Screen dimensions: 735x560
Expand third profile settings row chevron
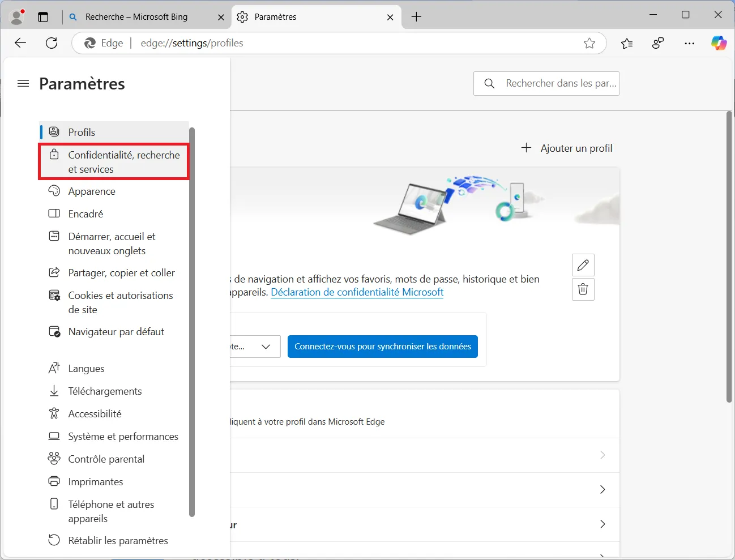[x=602, y=524]
